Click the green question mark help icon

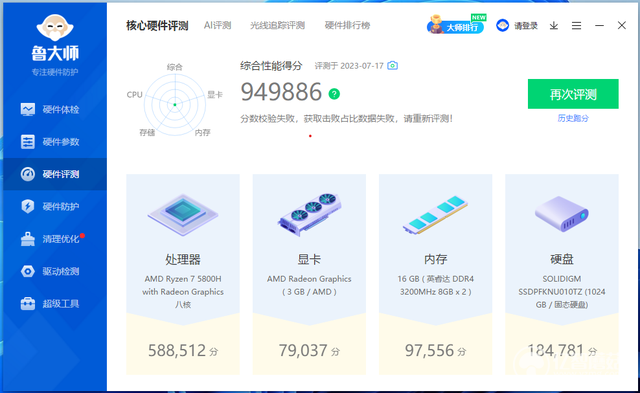334,94
